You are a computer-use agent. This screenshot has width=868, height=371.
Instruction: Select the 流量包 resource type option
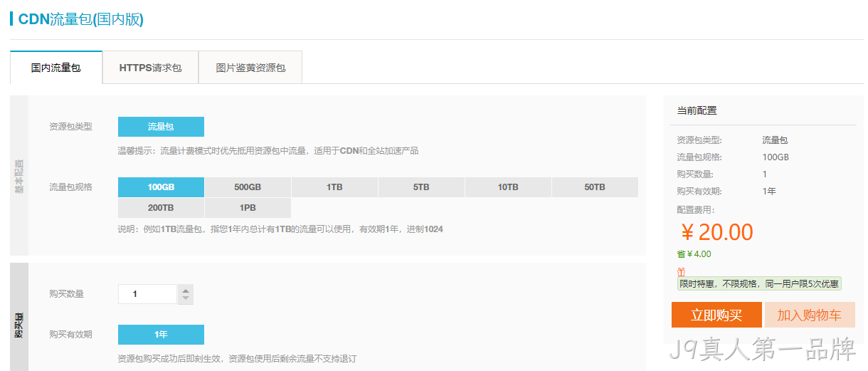coord(161,127)
